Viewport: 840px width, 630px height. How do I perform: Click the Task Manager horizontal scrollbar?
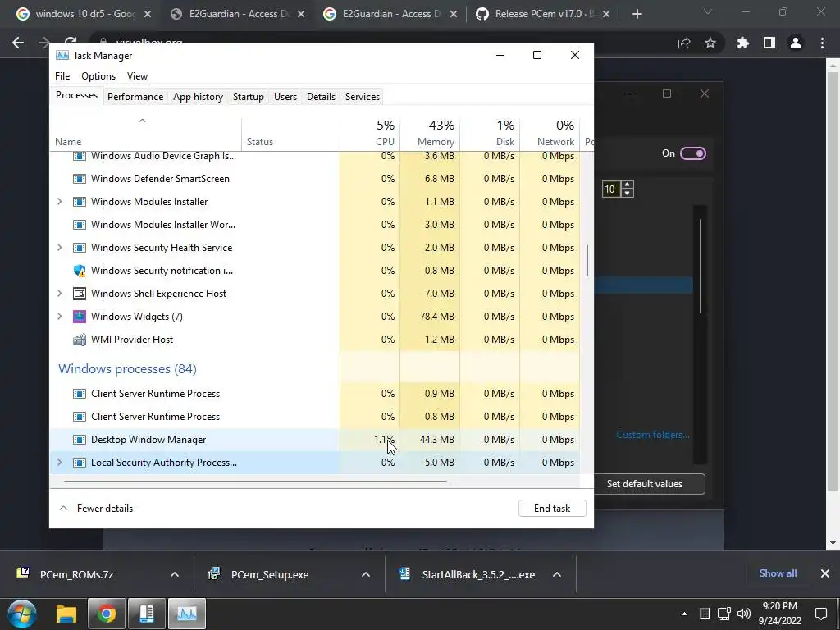[x=255, y=481]
